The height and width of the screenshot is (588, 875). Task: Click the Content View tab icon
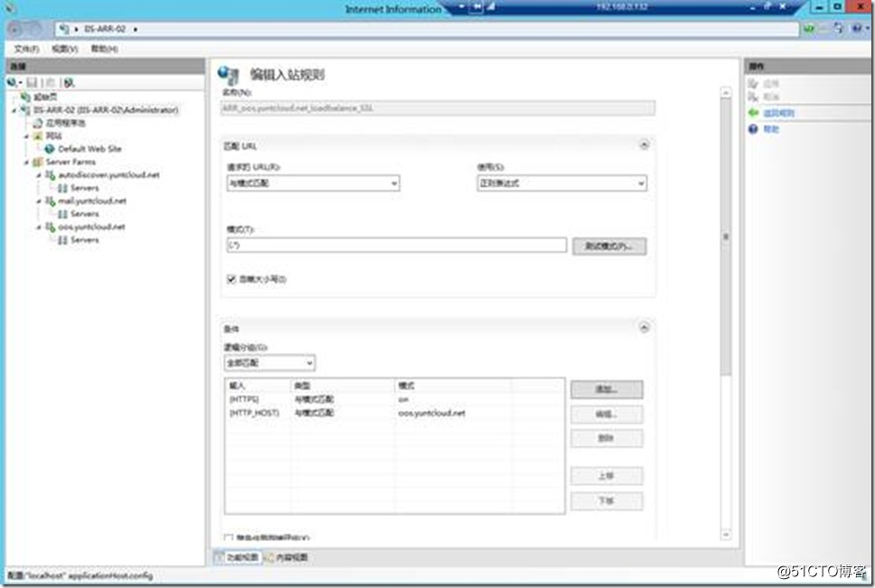point(269,557)
